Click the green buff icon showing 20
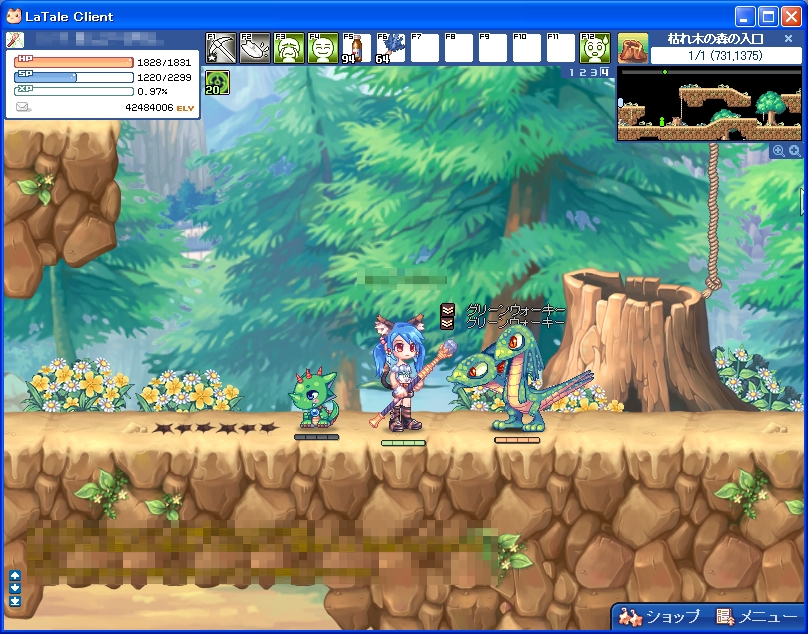Image resolution: width=808 pixels, height=634 pixels. coord(217,83)
